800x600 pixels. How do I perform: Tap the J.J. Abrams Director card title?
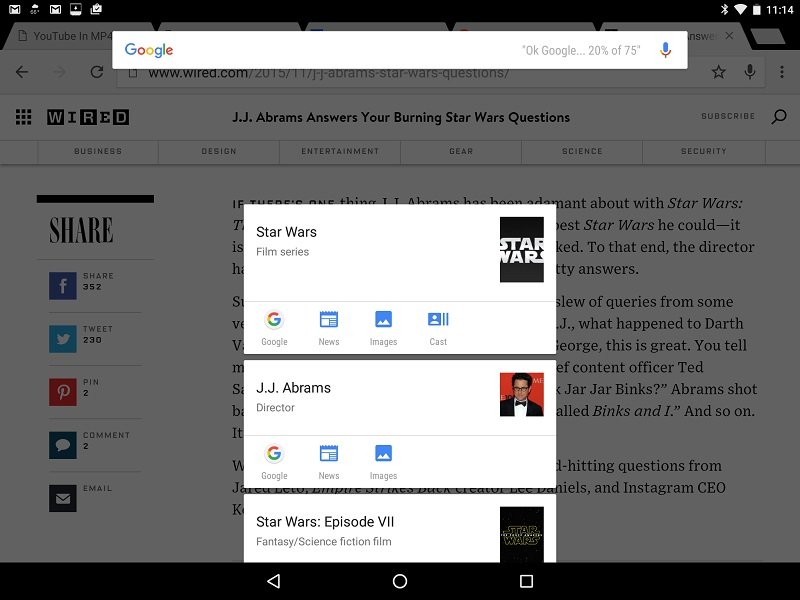click(x=293, y=388)
